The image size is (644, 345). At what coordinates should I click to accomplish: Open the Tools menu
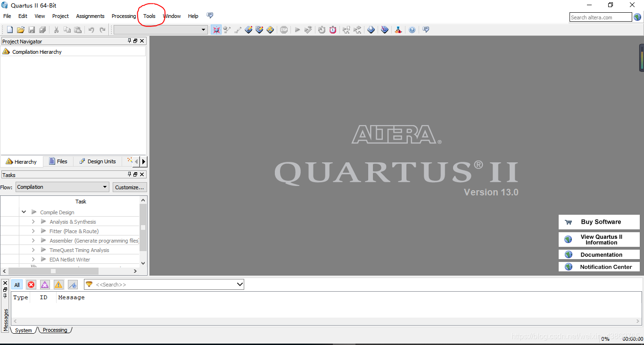point(149,16)
